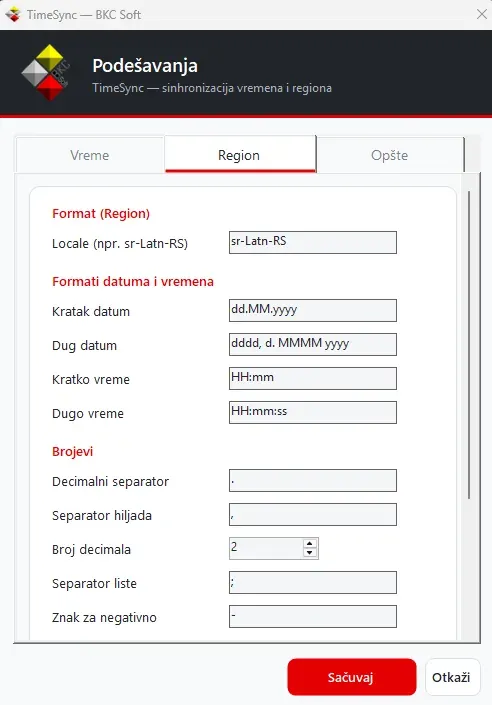Click the settings panel vertical scrollbar
This screenshot has height=705, width=492.
coord(469,345)
